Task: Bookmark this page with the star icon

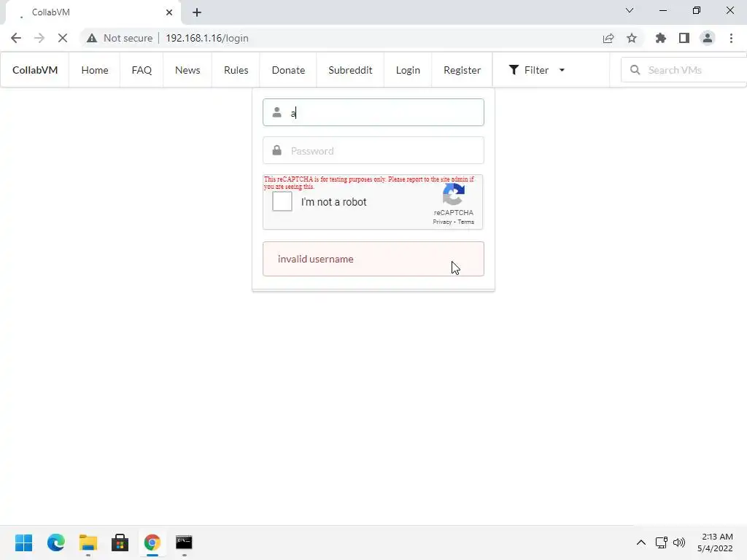Action: (632, 38)
